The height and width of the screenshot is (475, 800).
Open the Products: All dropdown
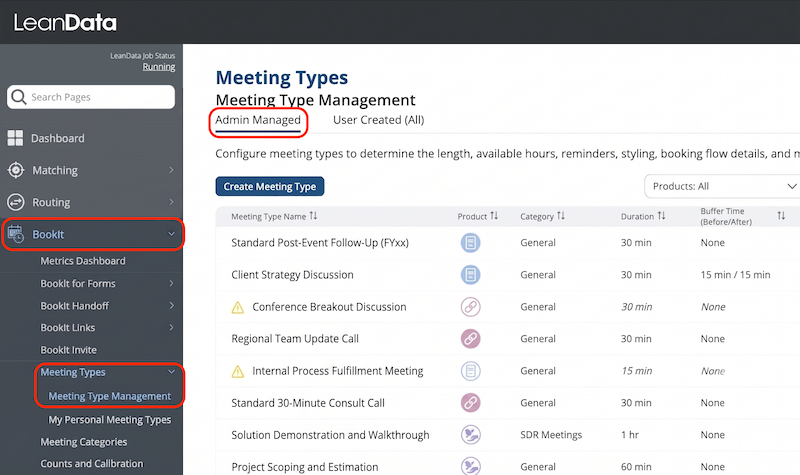click(x=722, y=186)
